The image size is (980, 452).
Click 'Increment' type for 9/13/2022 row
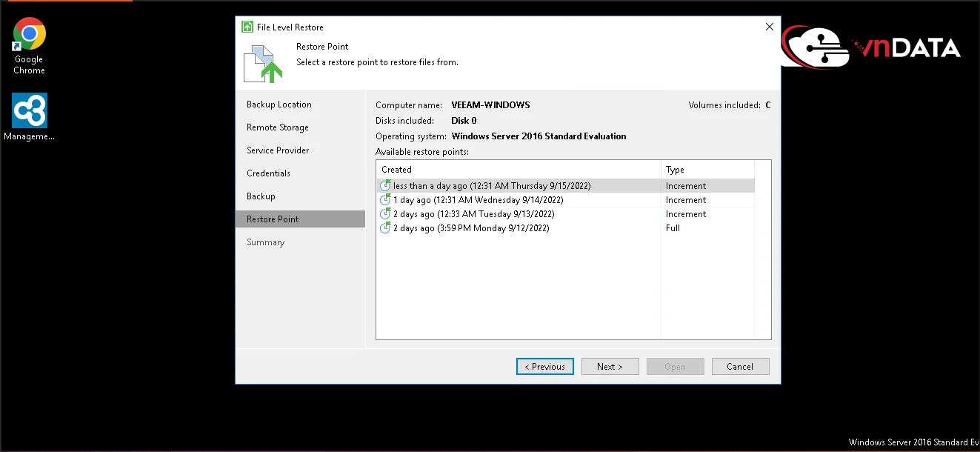coord(686,214)
